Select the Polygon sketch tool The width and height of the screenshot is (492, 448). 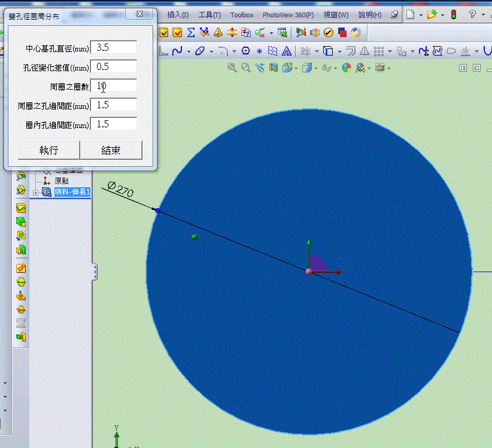coord(245,51)
